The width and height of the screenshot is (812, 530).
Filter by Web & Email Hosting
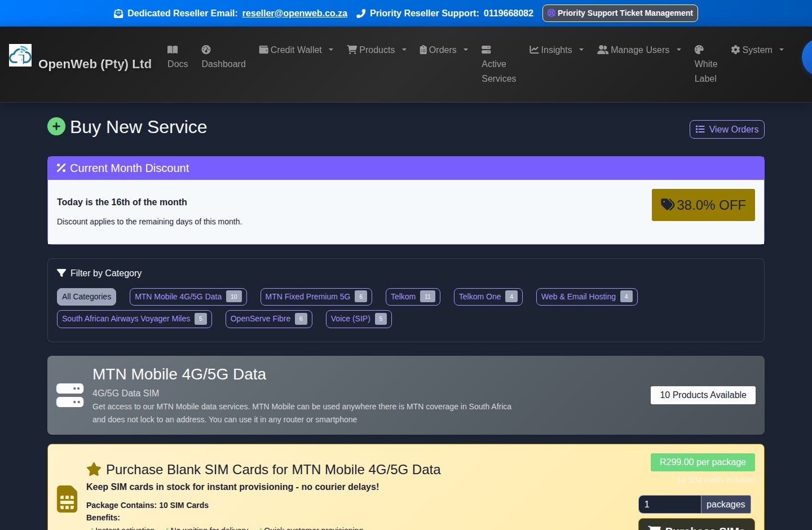coord(587,297)
